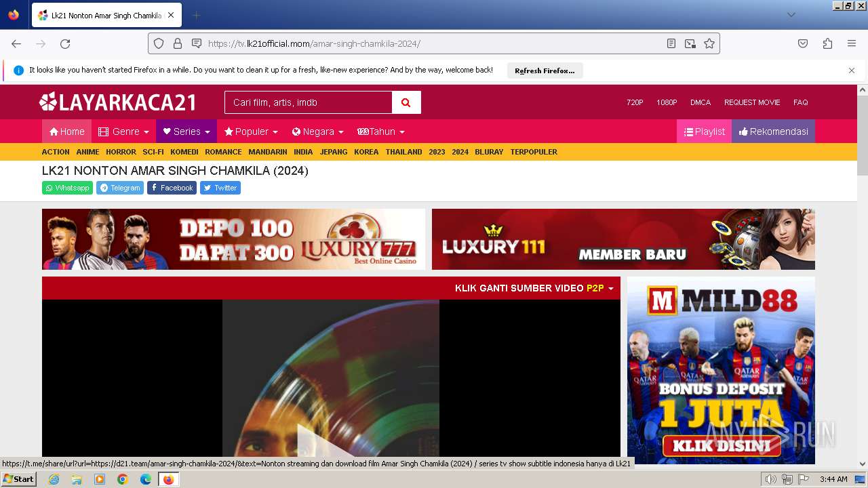
Task: Expand the Negara dropdown menu
Action: click(x=317, y=131)
